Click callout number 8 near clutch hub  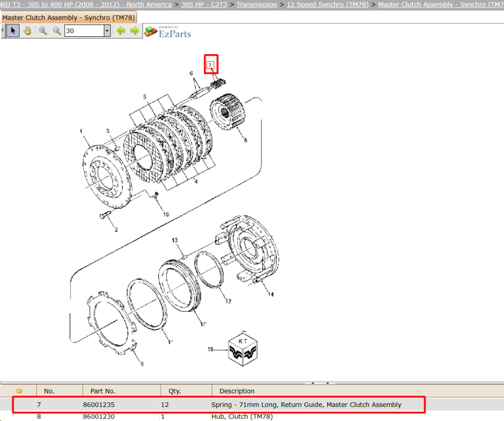(245, 140)
